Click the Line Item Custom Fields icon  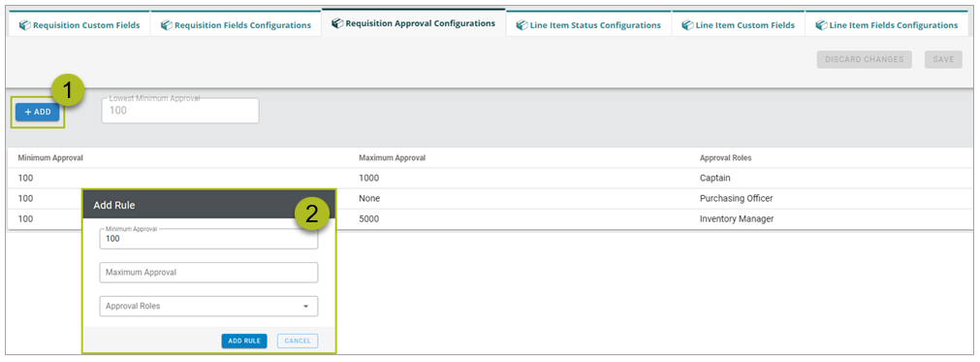click(687, 25)
